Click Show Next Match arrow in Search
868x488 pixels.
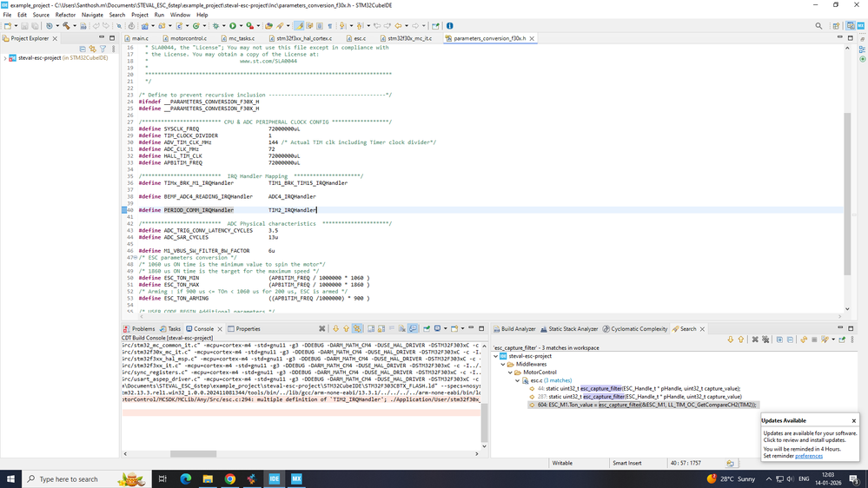[x=730, y=340]
